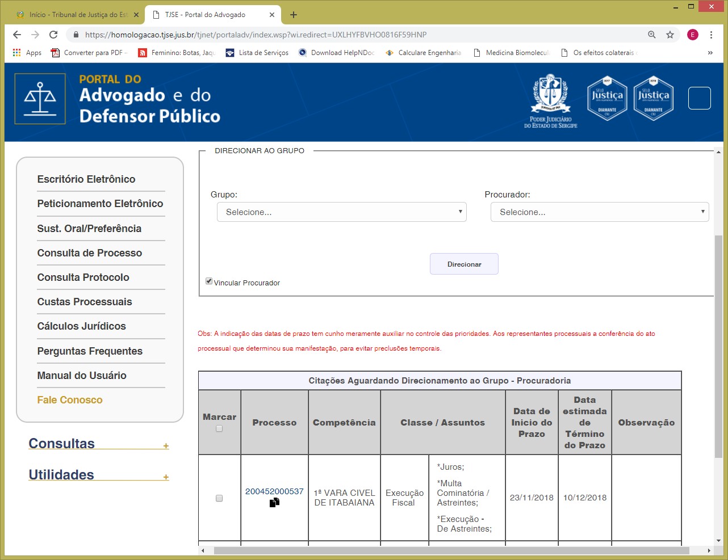Open Peticionamento Eletrônico menu item
The image size is (728, 560).
click(100, 204)
